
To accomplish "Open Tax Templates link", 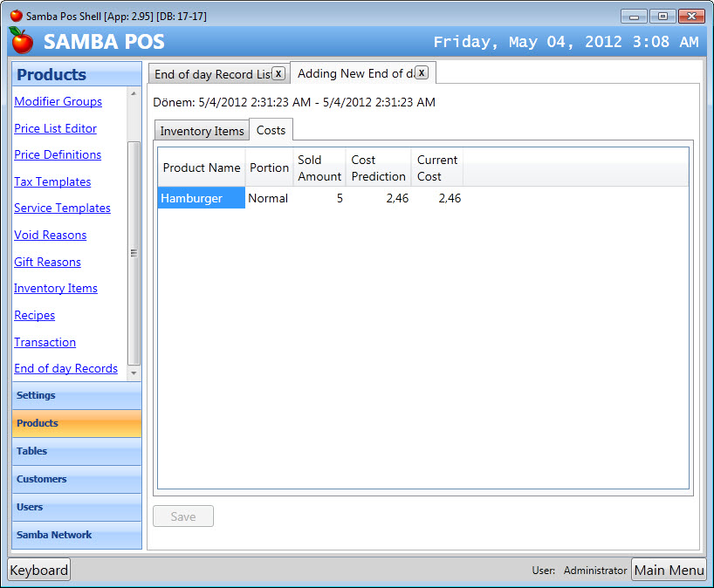I will coord(52,181).
